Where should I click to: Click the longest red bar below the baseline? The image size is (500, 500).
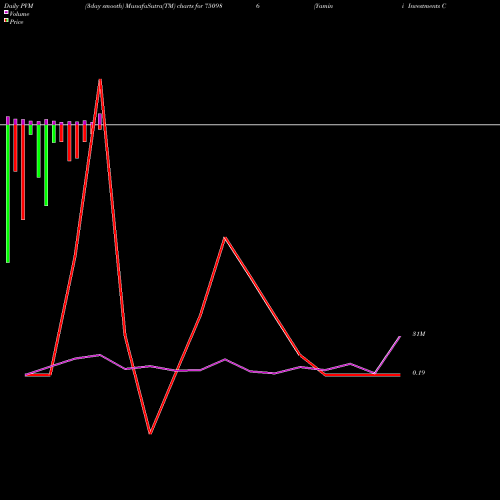[23, 172]
